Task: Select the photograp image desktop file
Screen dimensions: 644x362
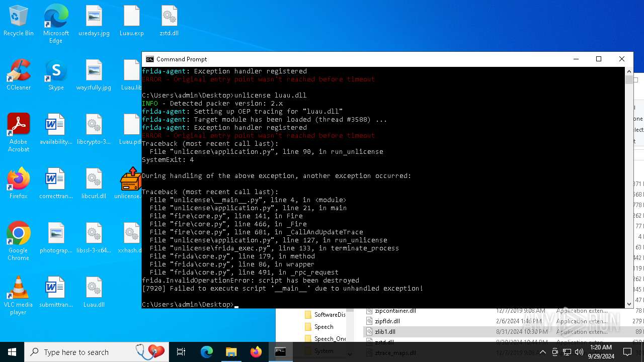Action: 56,238
